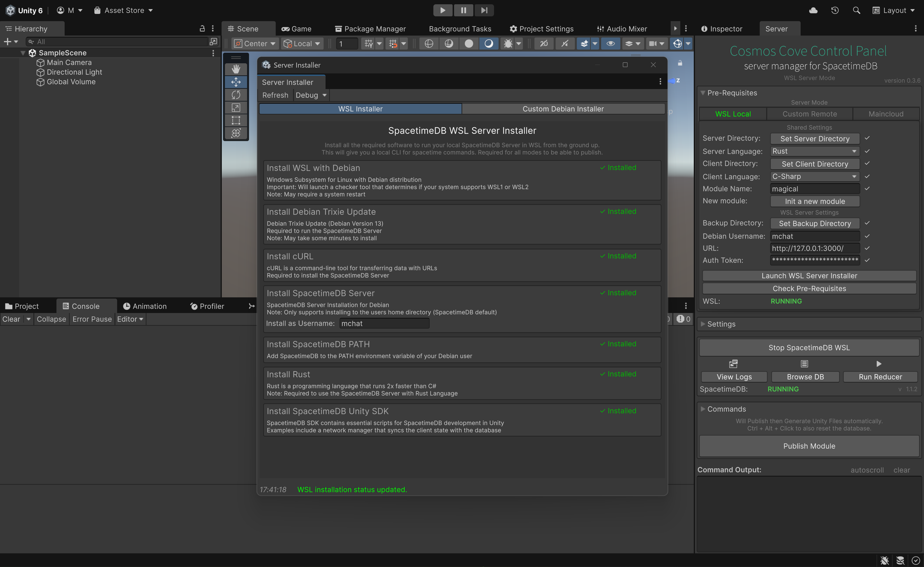The height and width of the screenshot is (567, 924).
Task: Expand the Settings section
Action: click(x=703, y=324)
